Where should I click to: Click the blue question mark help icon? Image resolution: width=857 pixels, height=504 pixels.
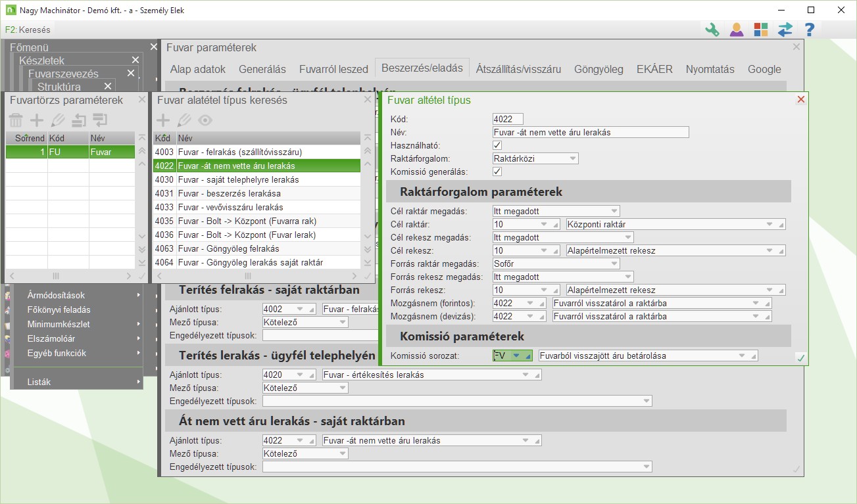point(810,30)
